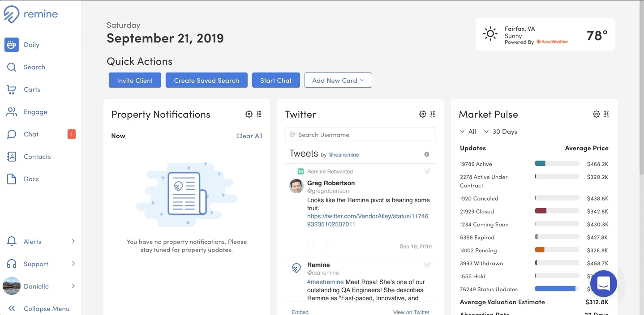Click the Pending listings progress bar
644x315 pixels.
pos(557,250)
